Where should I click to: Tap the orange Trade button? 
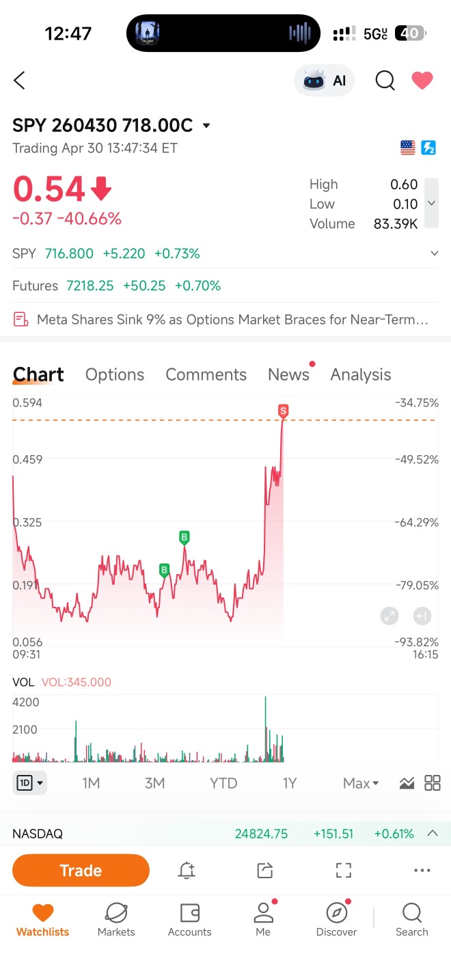(81, 870)
